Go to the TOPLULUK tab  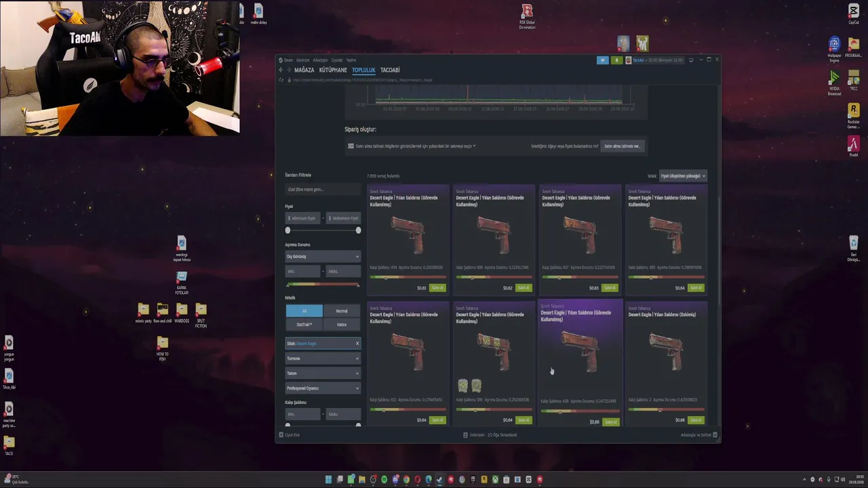click(363, 70)
